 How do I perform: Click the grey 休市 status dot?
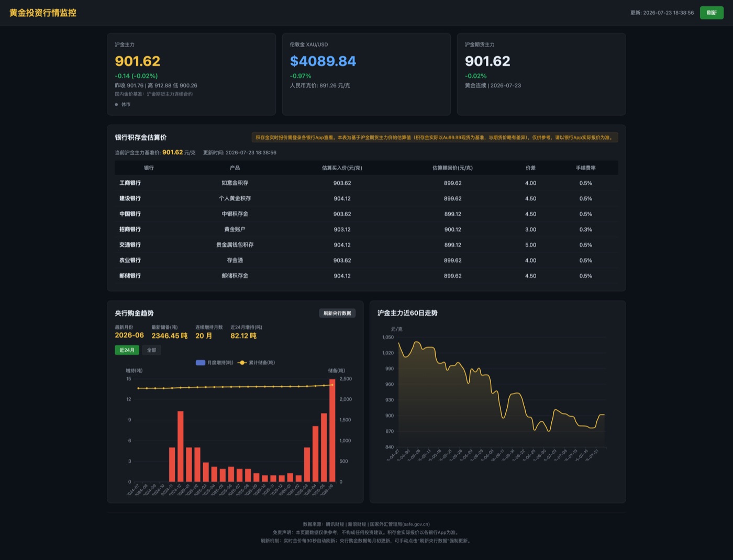coord(116,105)
